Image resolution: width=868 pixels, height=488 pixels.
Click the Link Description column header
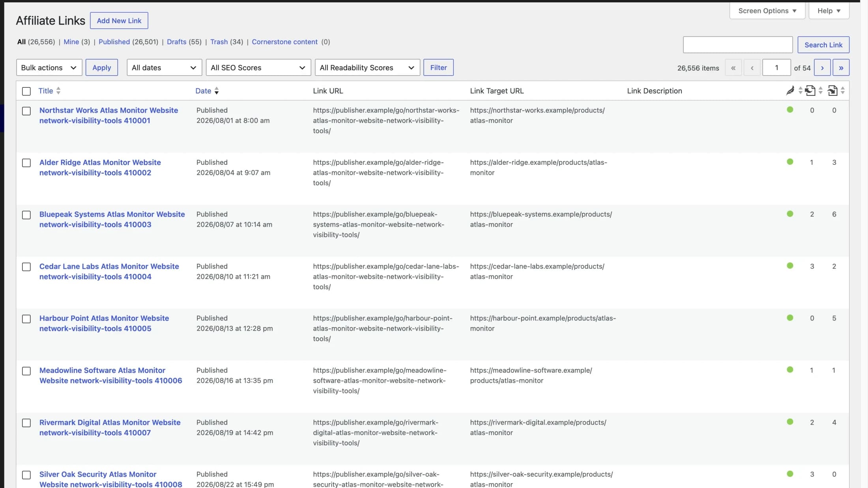click(x=655, y=91)
